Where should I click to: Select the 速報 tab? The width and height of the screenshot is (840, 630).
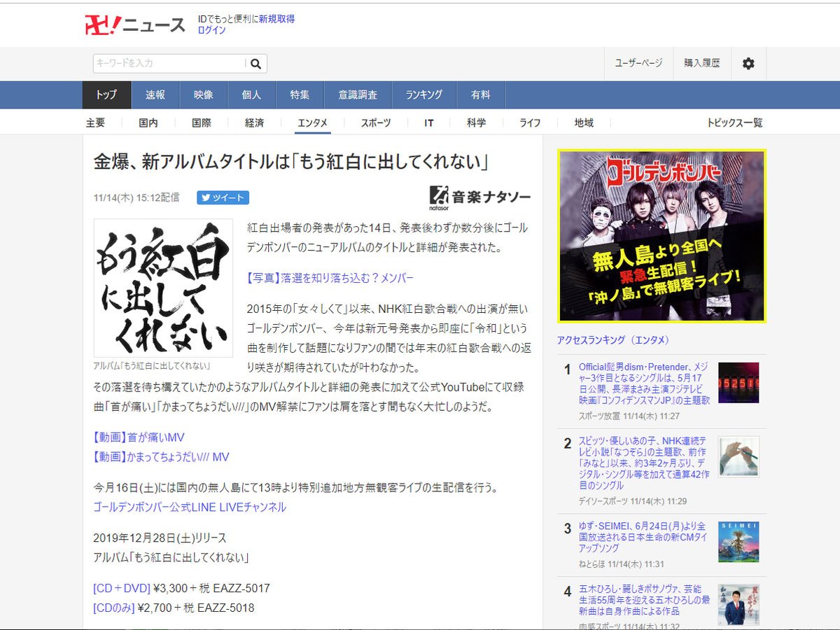click(155, 95)
